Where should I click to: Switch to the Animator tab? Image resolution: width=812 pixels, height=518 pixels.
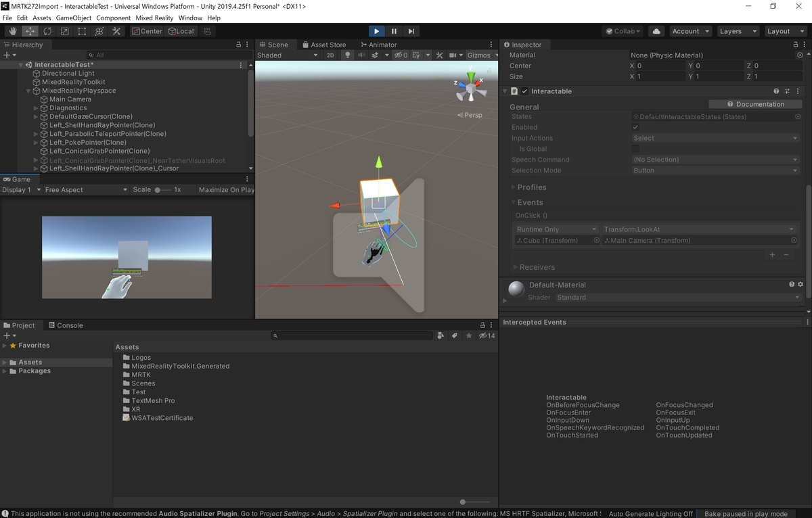point(378,45)
